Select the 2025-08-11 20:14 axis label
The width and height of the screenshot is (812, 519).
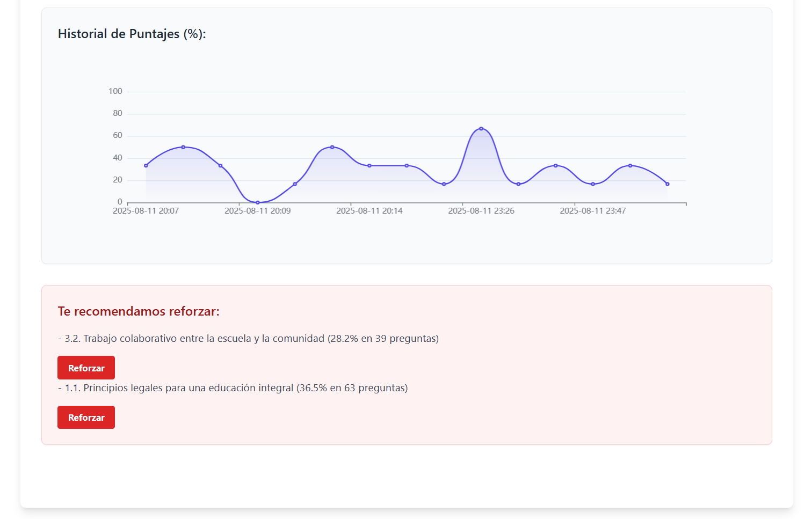coord(369,211)
